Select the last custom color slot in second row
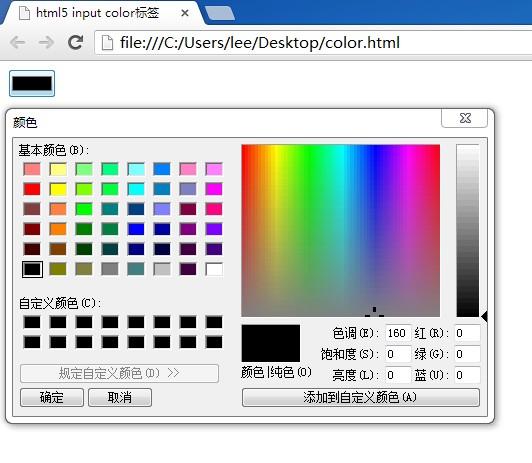Screen dimensions: 532x463 pyautogui.click(x=214, y=342)
